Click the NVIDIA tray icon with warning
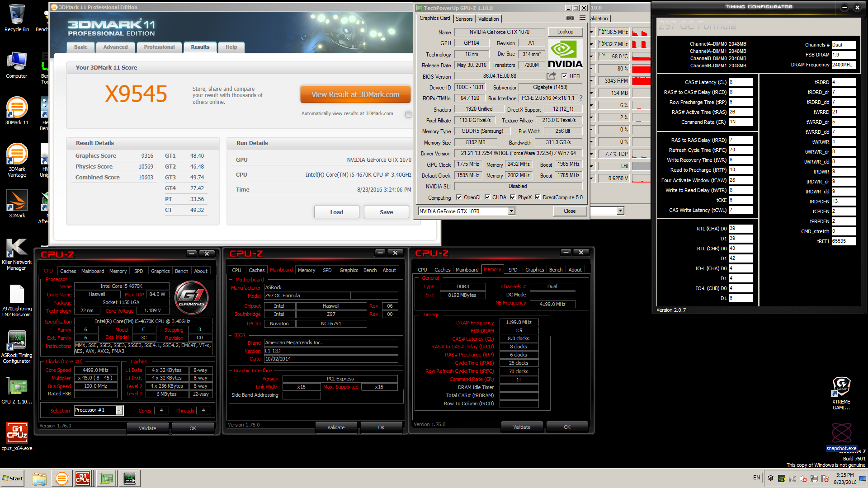This screenshot has width=868, height=488. click(782, 479)
